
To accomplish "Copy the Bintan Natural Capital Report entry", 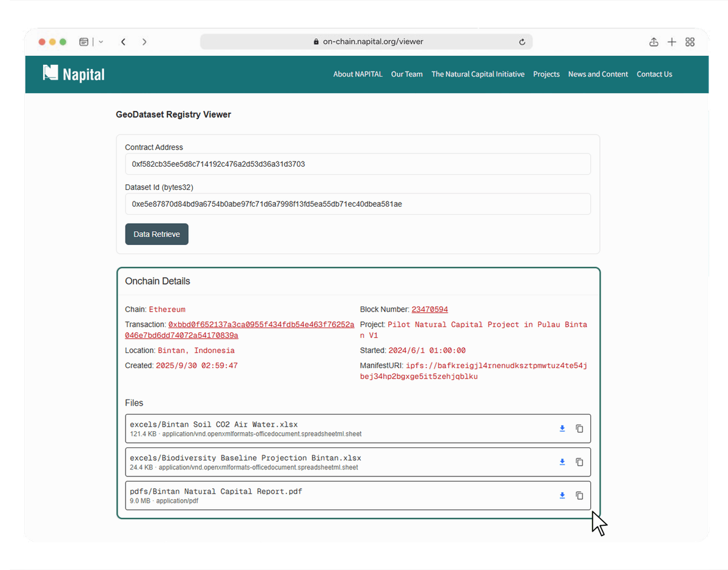I will [579, 495].
